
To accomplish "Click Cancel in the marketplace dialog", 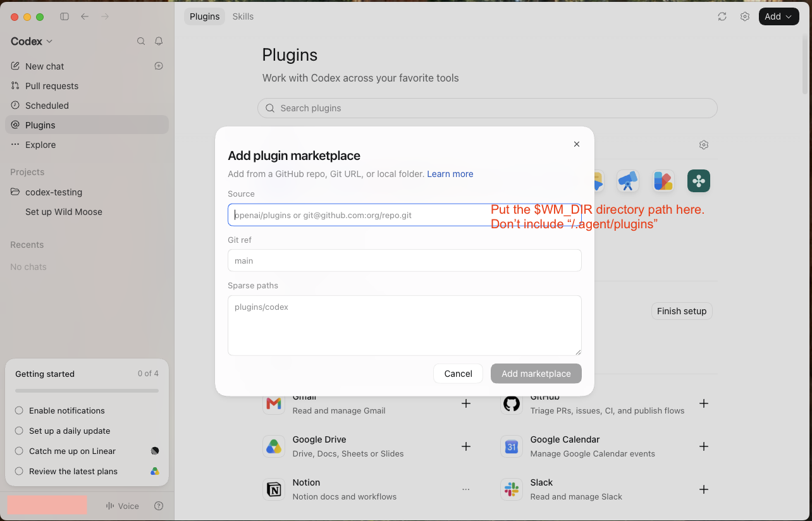I will pos(458,374).
